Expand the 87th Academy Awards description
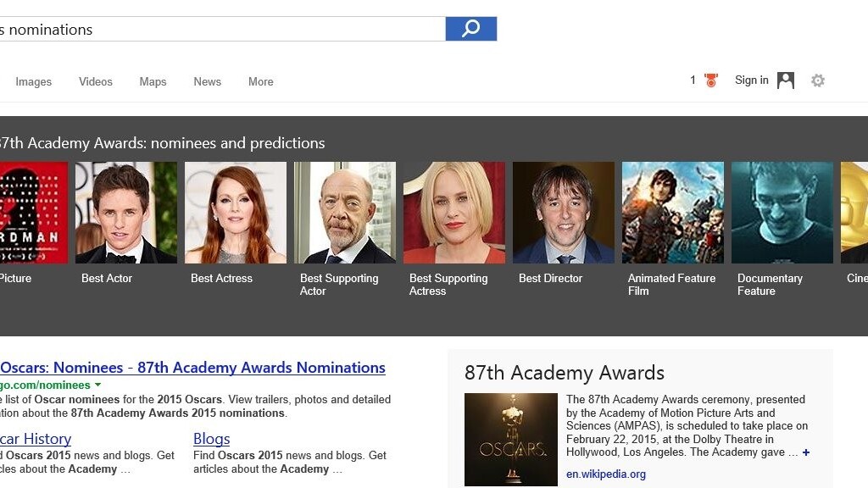Viewport: 868px width, 488px height. (806, 452)
